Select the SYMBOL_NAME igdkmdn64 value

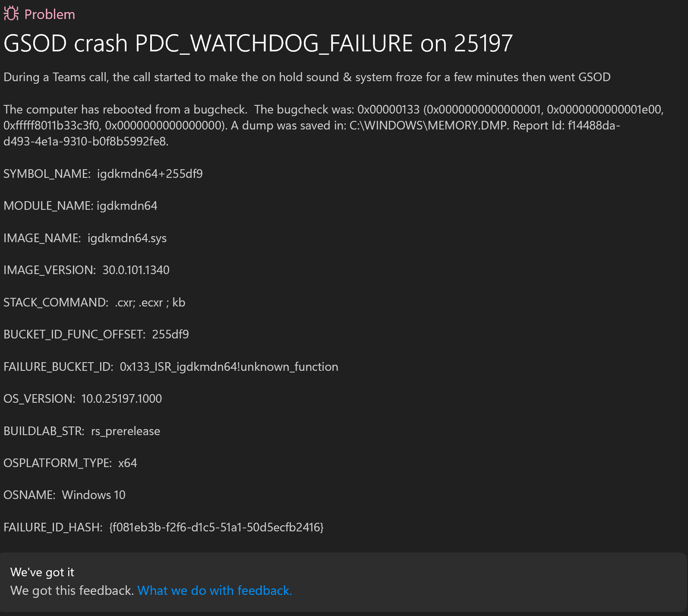pos(149,174)
